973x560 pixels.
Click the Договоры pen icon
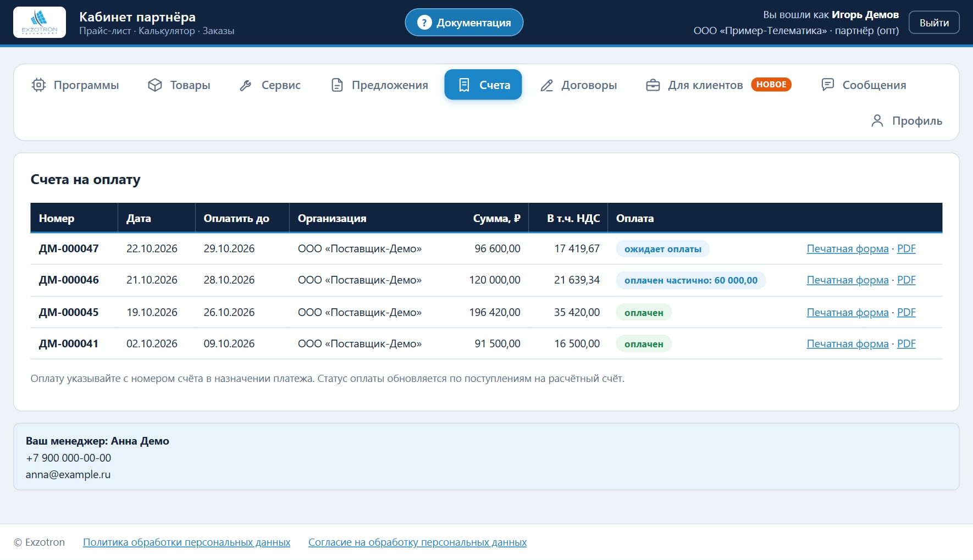click(546, 85)
